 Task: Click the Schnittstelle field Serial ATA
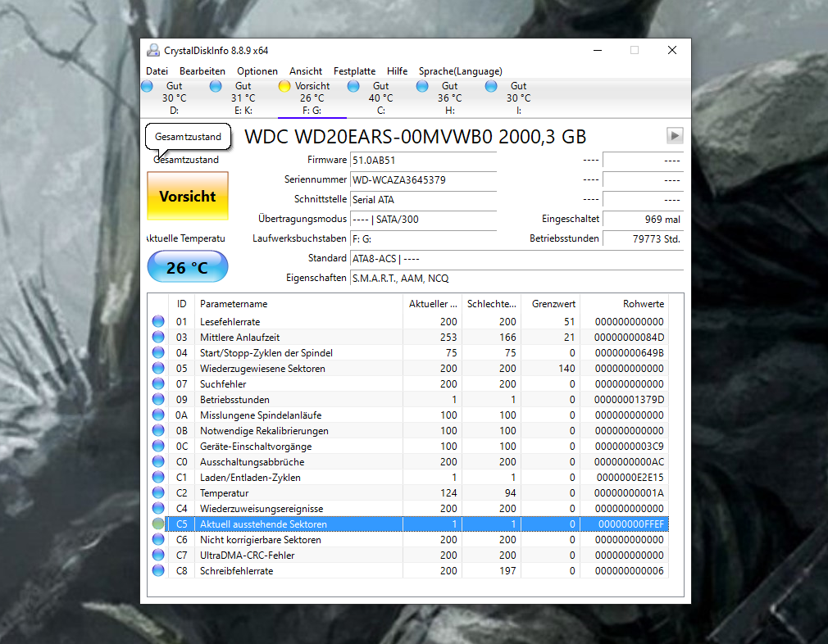pyautogui.click(x=424, y=200)
